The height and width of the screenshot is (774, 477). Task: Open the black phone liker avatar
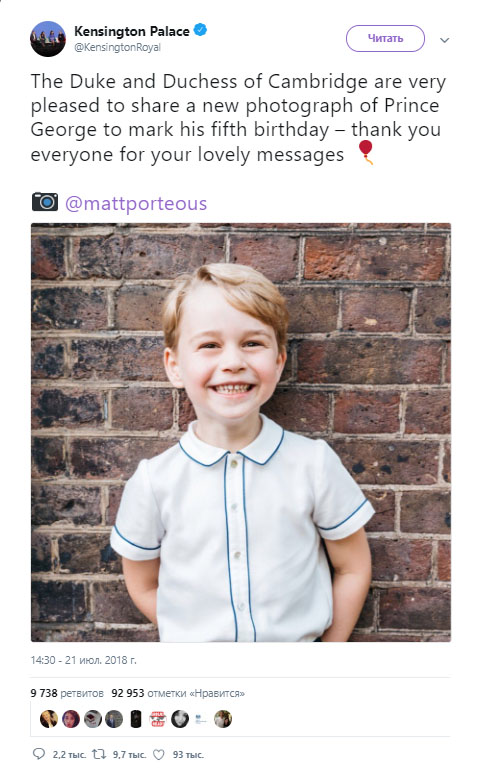point(136,719)
